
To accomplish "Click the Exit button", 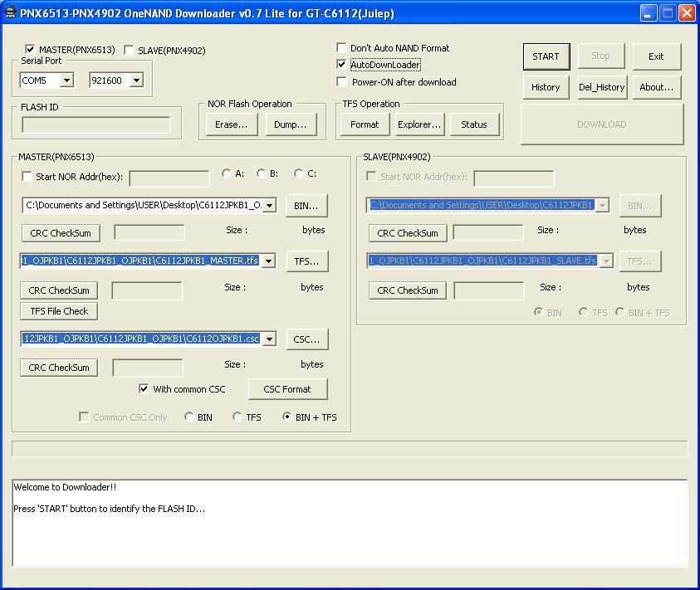I will coord(656,56).
